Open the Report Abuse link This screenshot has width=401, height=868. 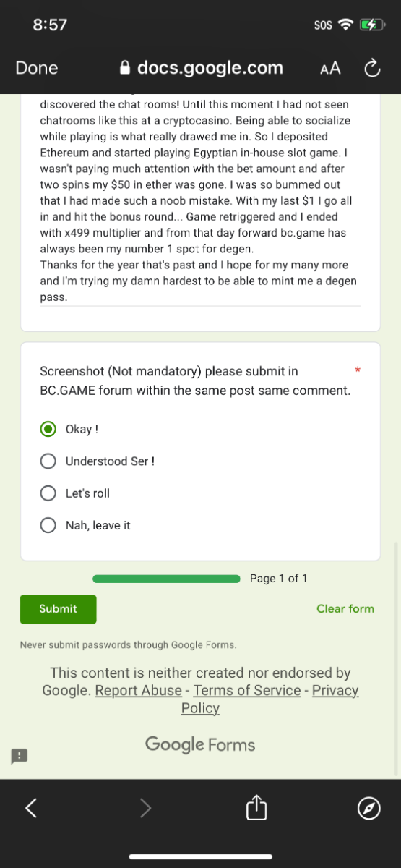138,690
